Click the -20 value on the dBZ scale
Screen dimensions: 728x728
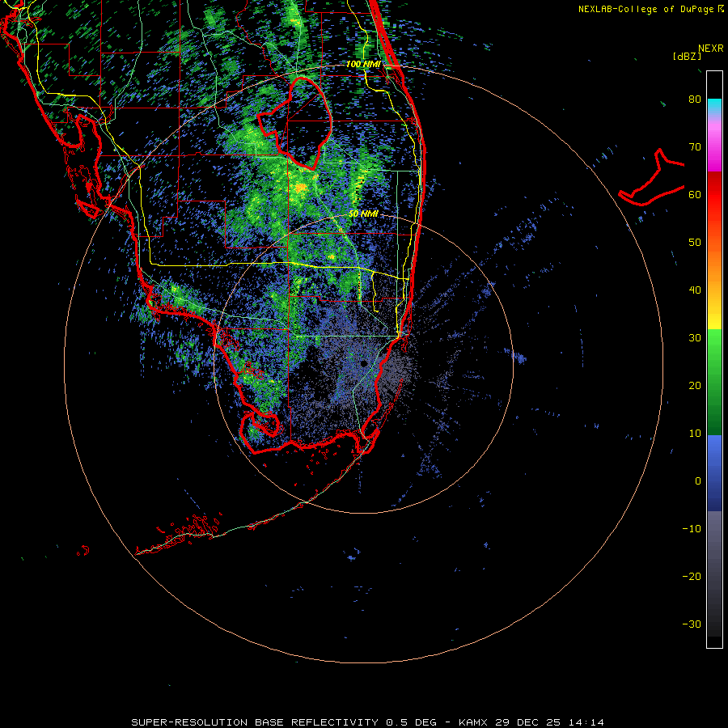coord(692,576)
